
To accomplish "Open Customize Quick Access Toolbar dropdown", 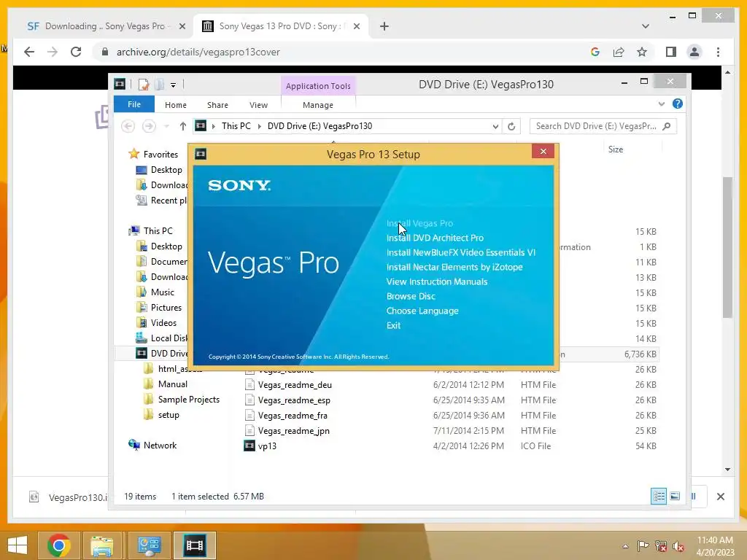I will click(174, 85).
